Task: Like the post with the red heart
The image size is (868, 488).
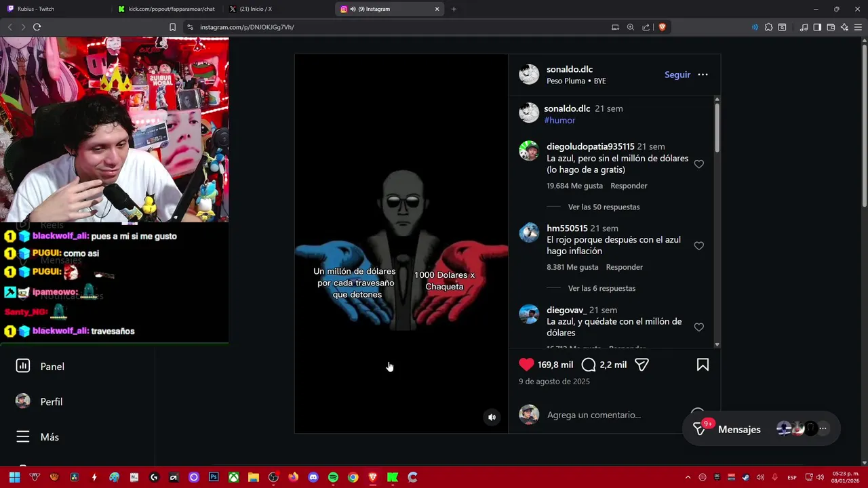Action: (526, 365)
